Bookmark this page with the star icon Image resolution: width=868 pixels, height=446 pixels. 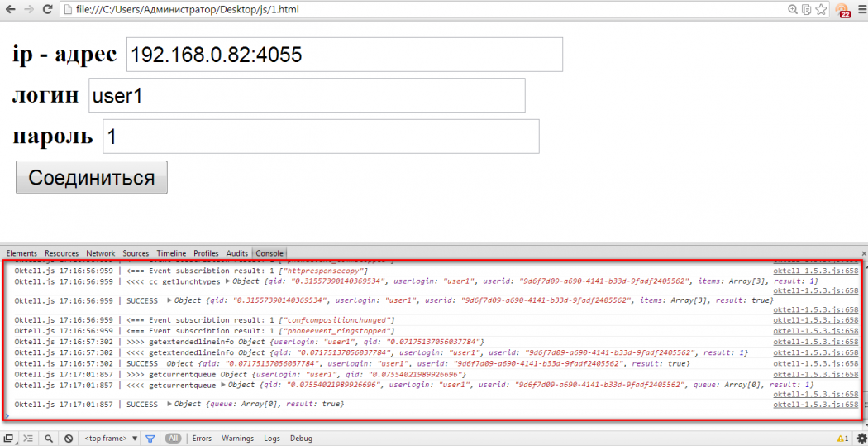click(x=821, y=10)
